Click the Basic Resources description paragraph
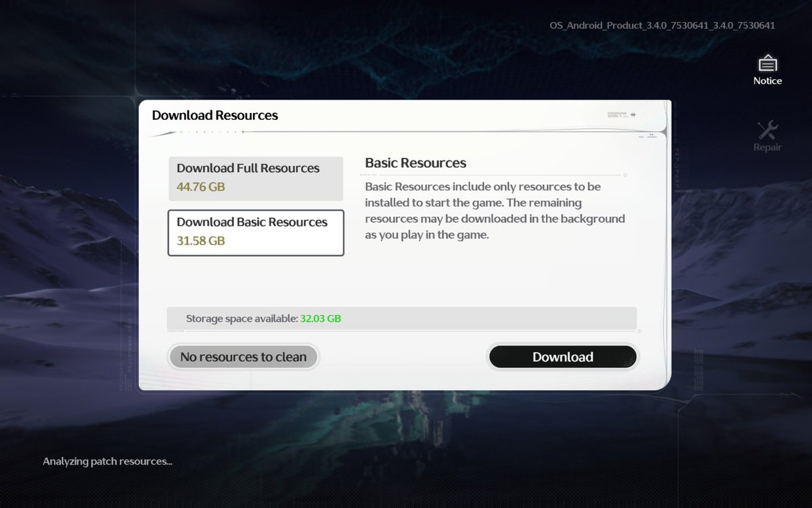 495,211
